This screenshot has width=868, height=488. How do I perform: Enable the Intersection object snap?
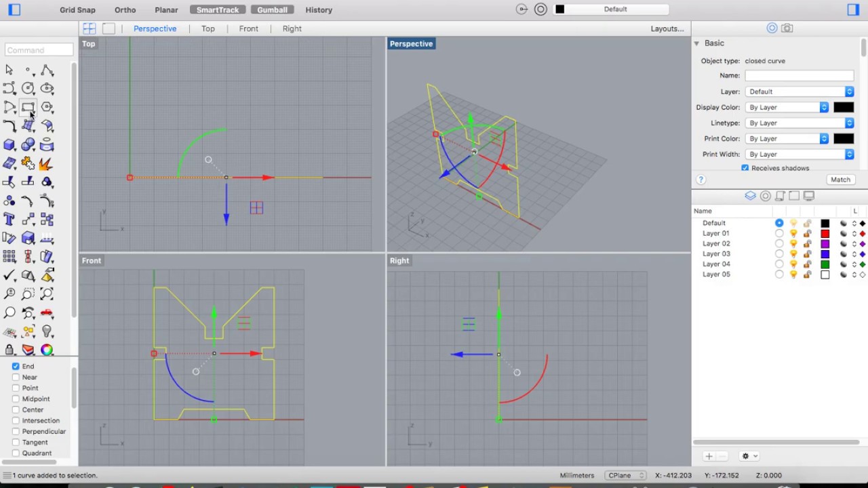tap(16, 420)
